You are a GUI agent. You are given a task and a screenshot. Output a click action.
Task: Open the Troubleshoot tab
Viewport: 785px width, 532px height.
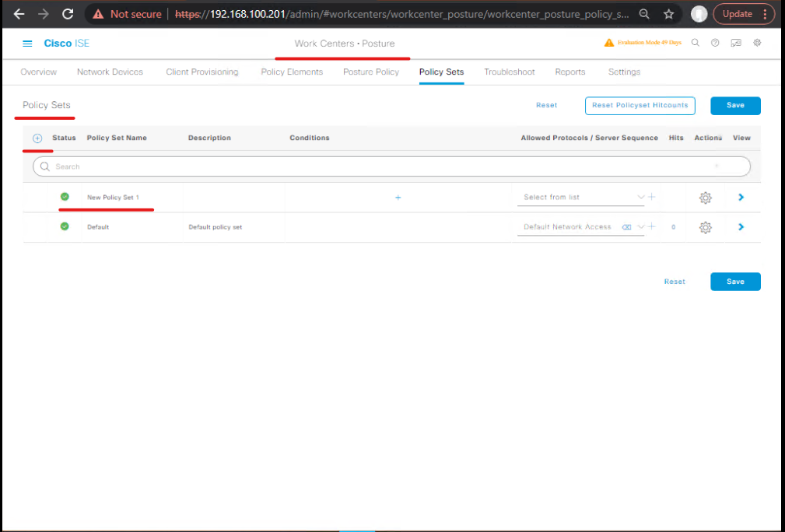pyautogui.click(x=509, y=72)
